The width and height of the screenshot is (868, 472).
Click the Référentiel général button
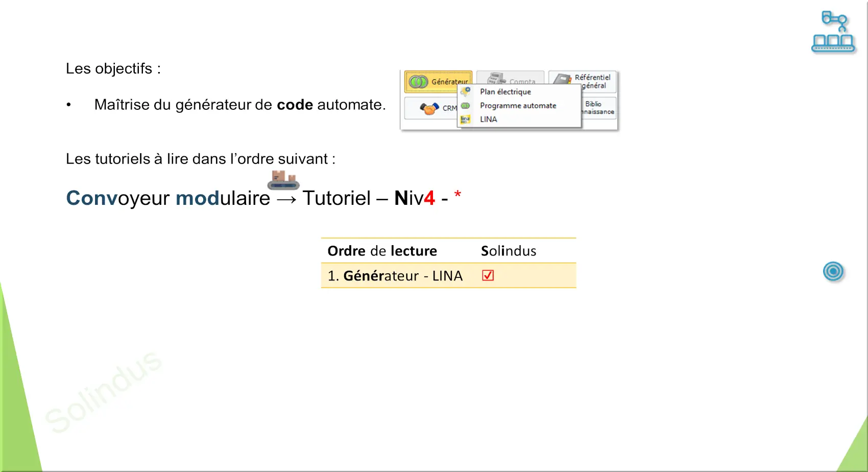[583, 81]
